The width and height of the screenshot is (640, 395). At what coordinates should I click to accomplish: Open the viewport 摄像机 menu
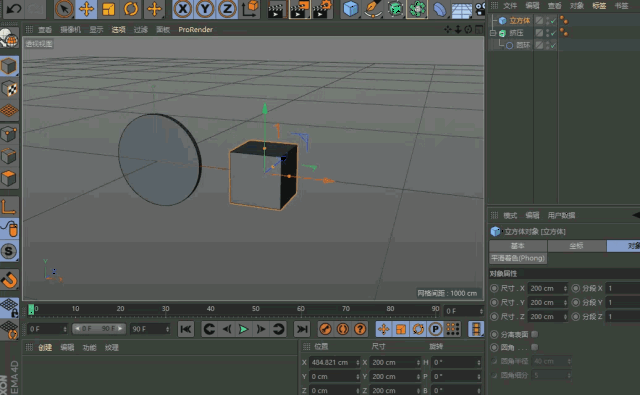click(71, 29)
